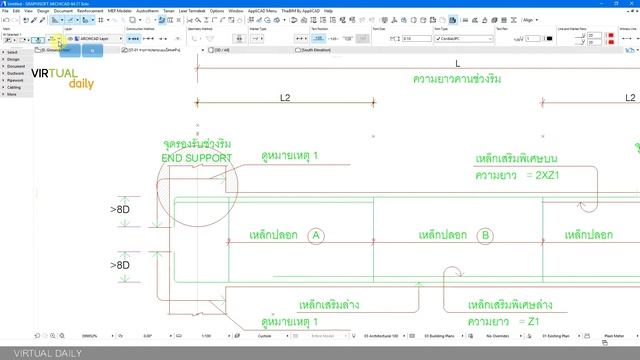Click the highlighted settings icon in Main info box
Image resolution: width=640 pixels, height=360 pixels.
tap(38, 40)
